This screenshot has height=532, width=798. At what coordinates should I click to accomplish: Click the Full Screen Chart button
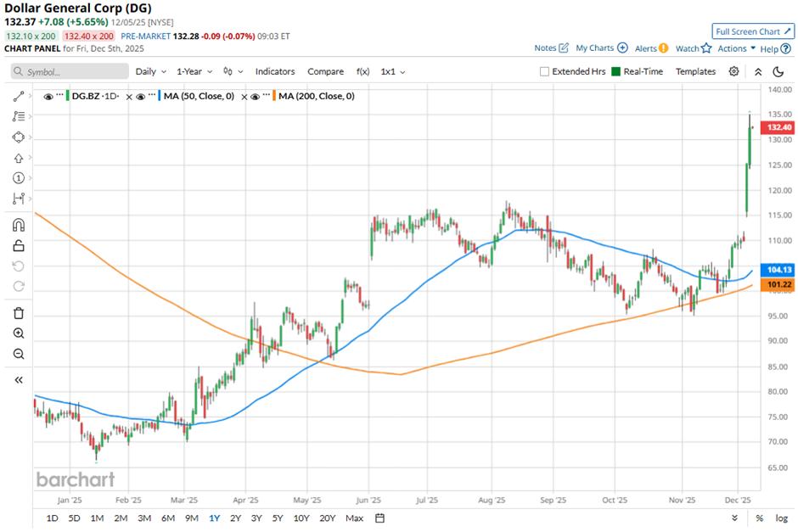tap(753, 31)
